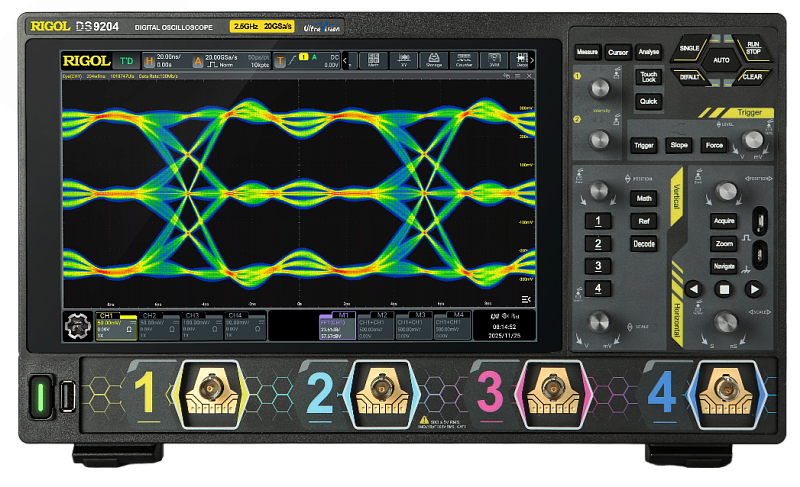Toggle vertical channel 4 key
The width and height of the screenshot is (800, 487).
click(x=598, y=289)
